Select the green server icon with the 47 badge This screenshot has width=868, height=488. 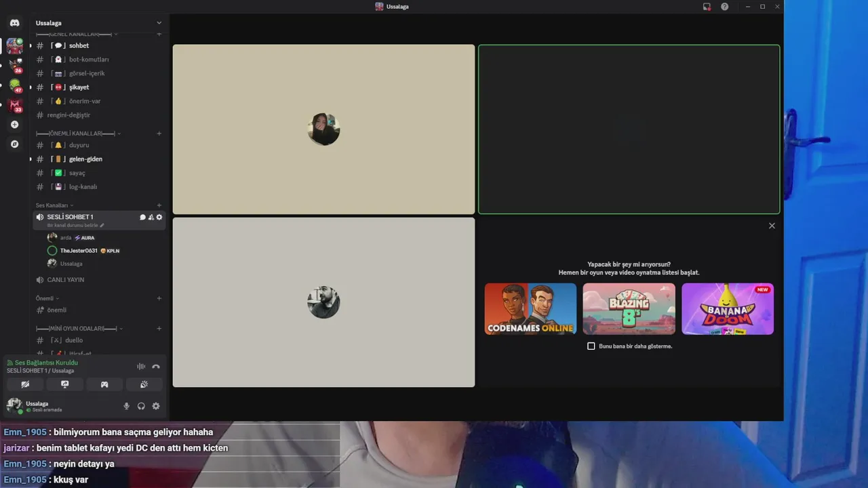pos(15,85)
